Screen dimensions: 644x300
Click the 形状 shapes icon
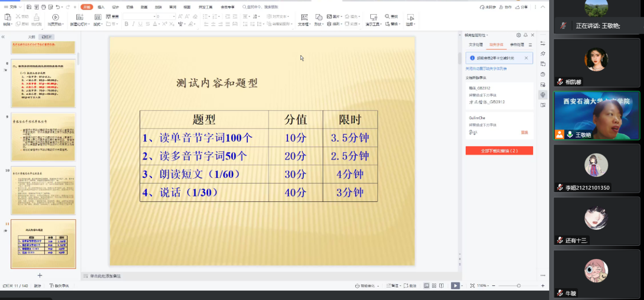click(x=318, y=18)
